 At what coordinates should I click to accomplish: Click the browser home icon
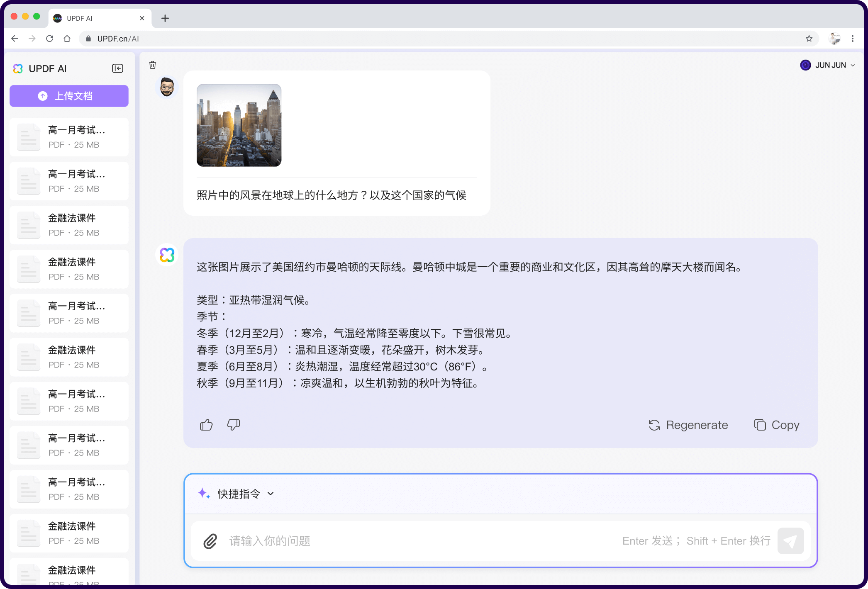tap(67, 39)
